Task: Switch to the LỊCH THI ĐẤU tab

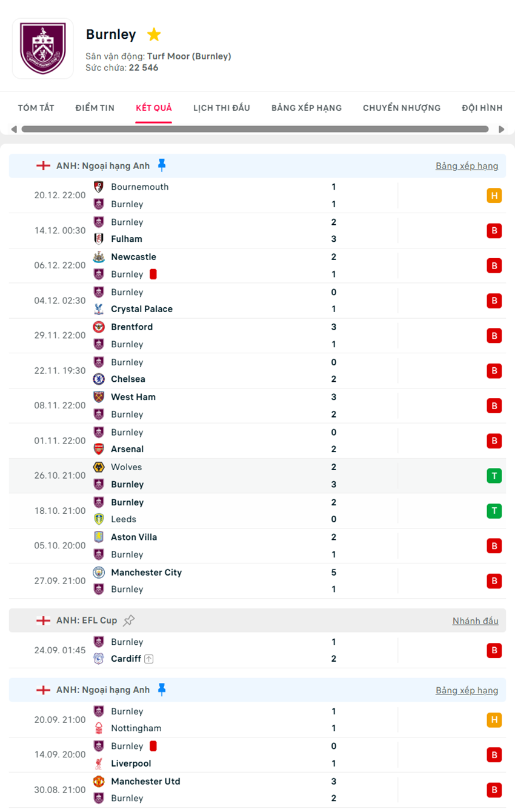Action: [222, 107]
